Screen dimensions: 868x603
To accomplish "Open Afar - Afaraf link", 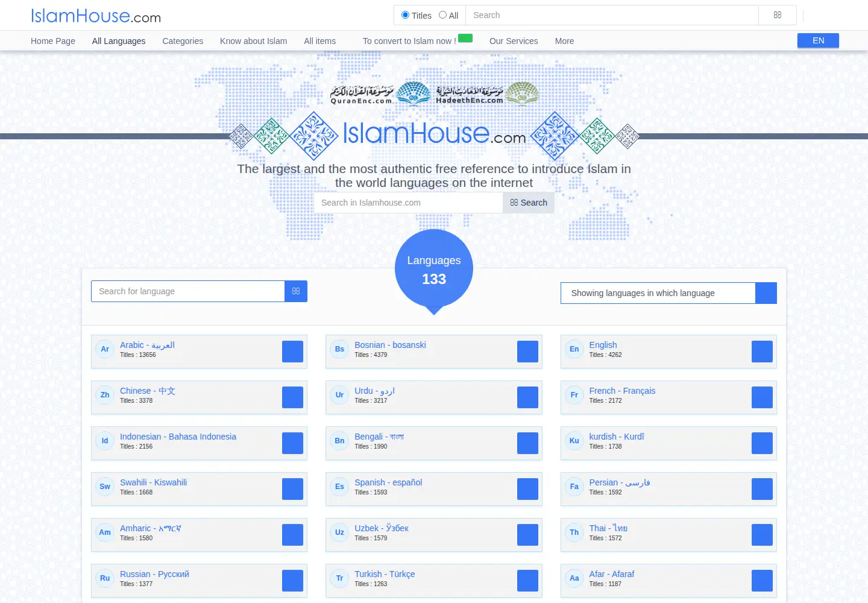I will coord(612,574).
